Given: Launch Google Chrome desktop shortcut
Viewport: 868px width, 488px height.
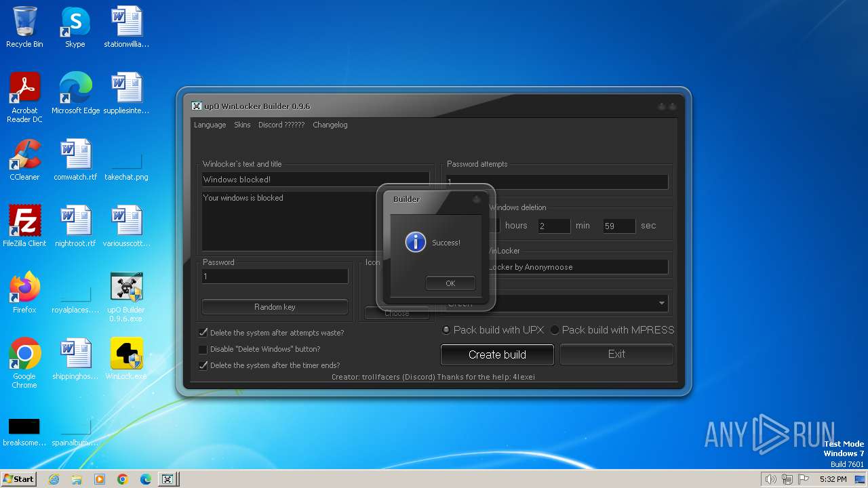Looking at the screenshot, I should click(x=24, y=364).
